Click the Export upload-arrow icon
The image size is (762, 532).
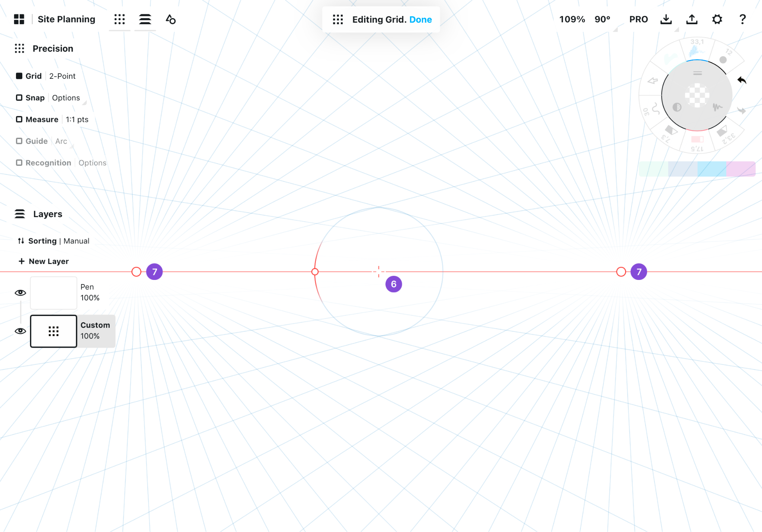[x=692, y=19]
